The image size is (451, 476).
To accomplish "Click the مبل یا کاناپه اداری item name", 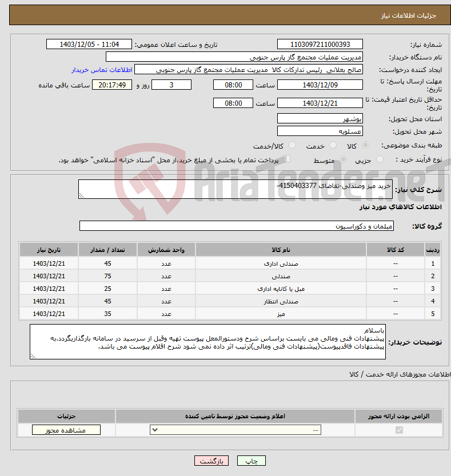I will tap(281, 289).
